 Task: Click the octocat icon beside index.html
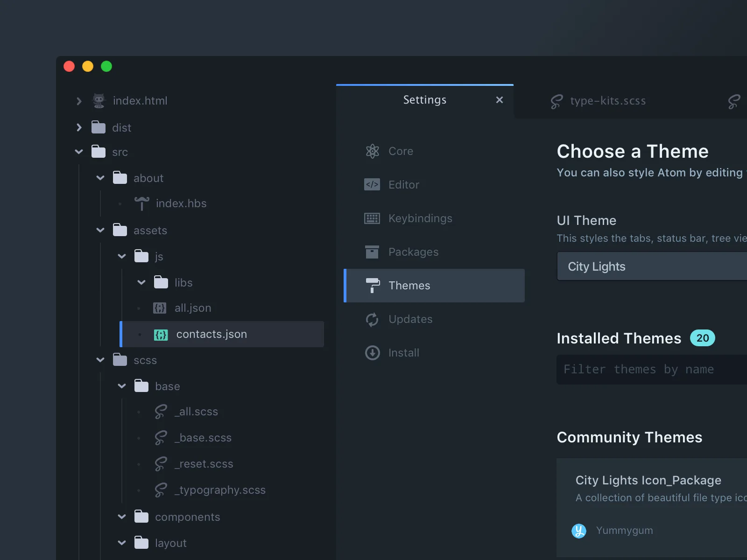pos(99,101)
